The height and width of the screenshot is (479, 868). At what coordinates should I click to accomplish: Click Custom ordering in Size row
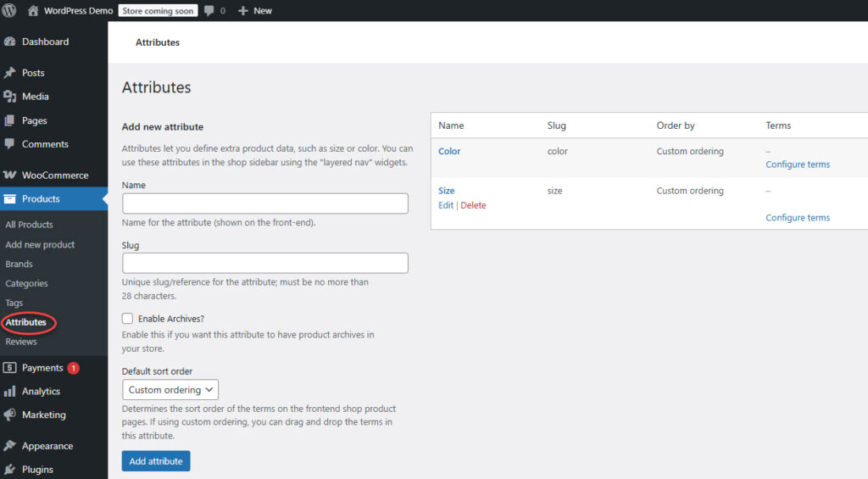pos(690,191)
